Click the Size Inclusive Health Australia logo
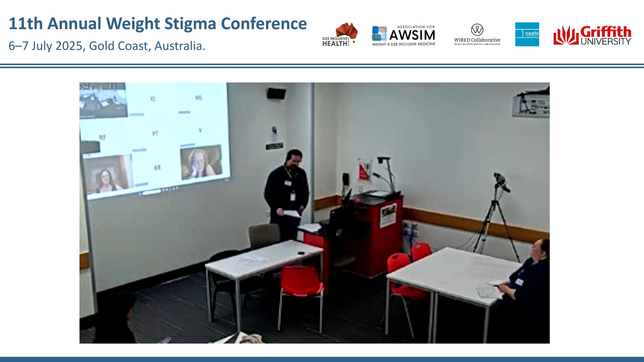644x362 pixels. (x=339, y=35)
